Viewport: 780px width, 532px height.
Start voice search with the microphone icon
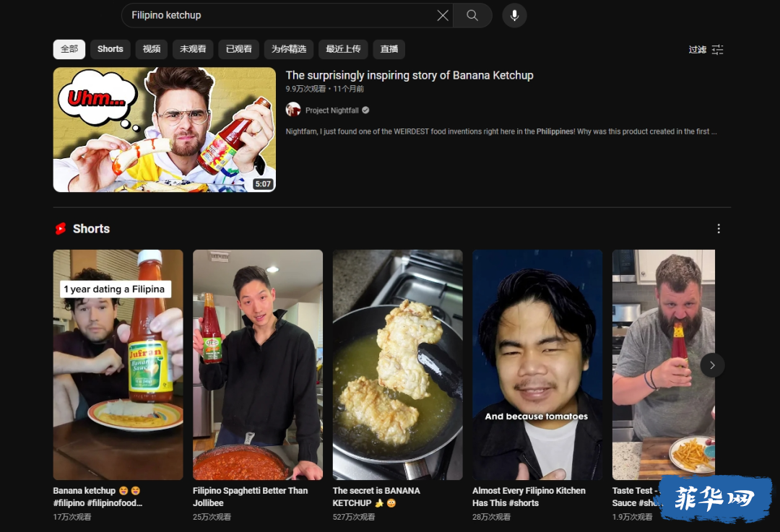coord(514,15)
